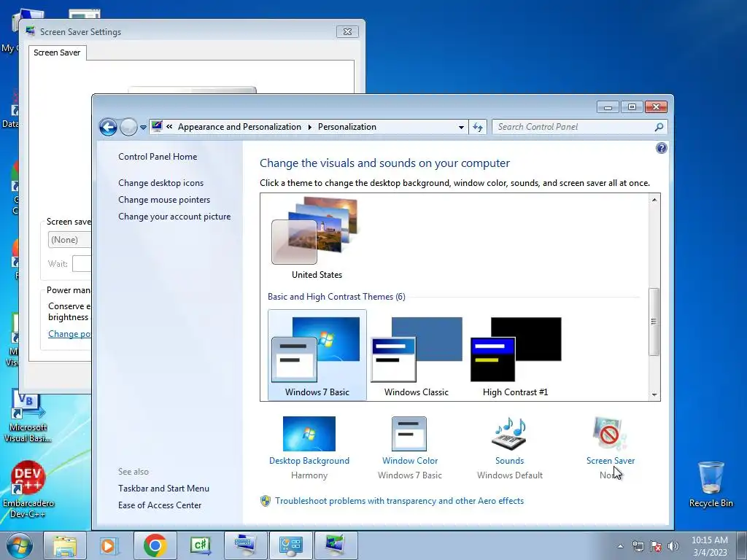Click the control panel icon in address bar
Image resolution: width=747 pixels, height=560 pixels.
[x=157, y=127]
